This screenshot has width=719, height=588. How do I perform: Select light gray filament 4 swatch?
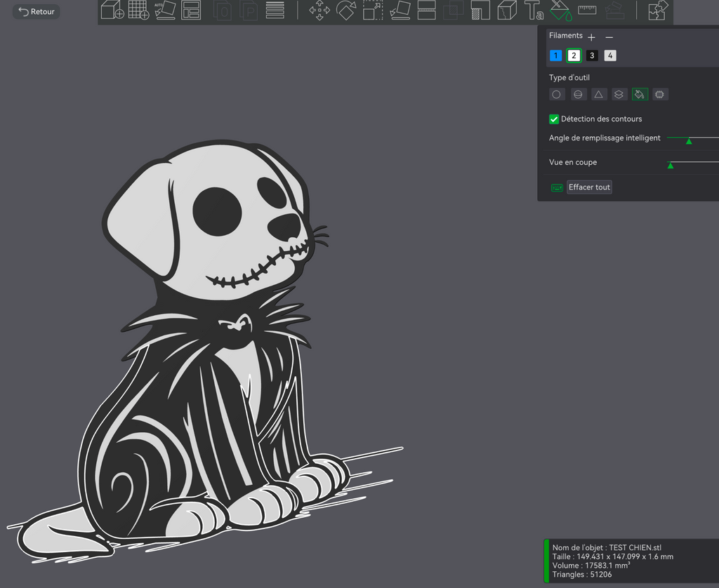(x=610, y=55)
